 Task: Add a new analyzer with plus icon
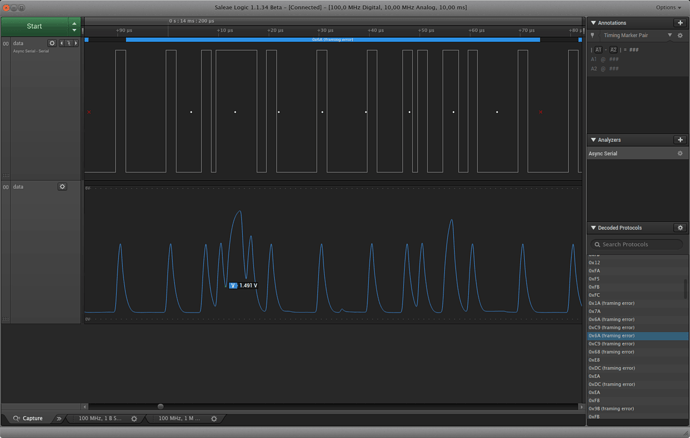coord(680,140)
